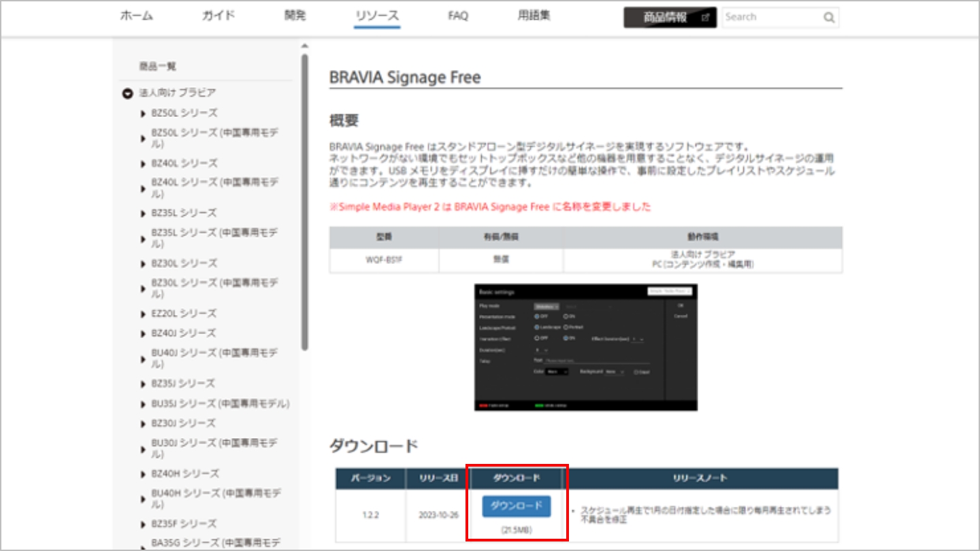This screenshot has width=980, height=551.
Task: Click the external link icon on 商品情報
Action: tap(705, 18)
